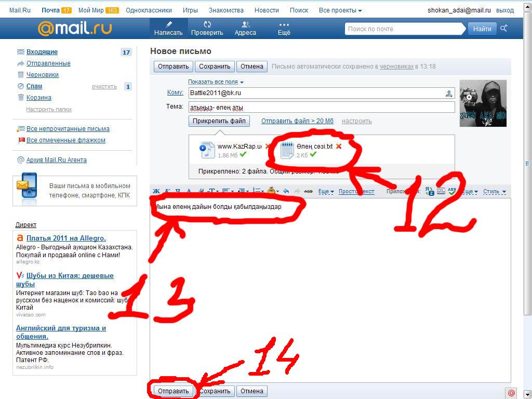Open the черновиках link in the autosave notice
The image size is (532, 399).
pyautogui.click(x=396, y=66)
